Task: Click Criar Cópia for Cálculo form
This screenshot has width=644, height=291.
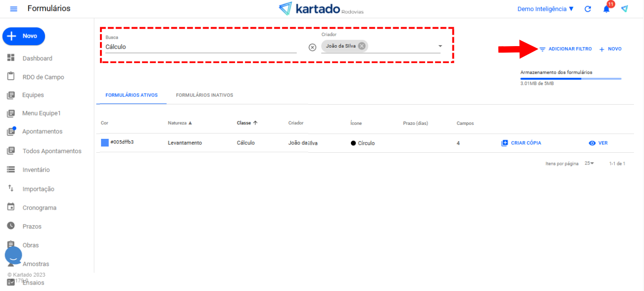Action: pos(521,143)
